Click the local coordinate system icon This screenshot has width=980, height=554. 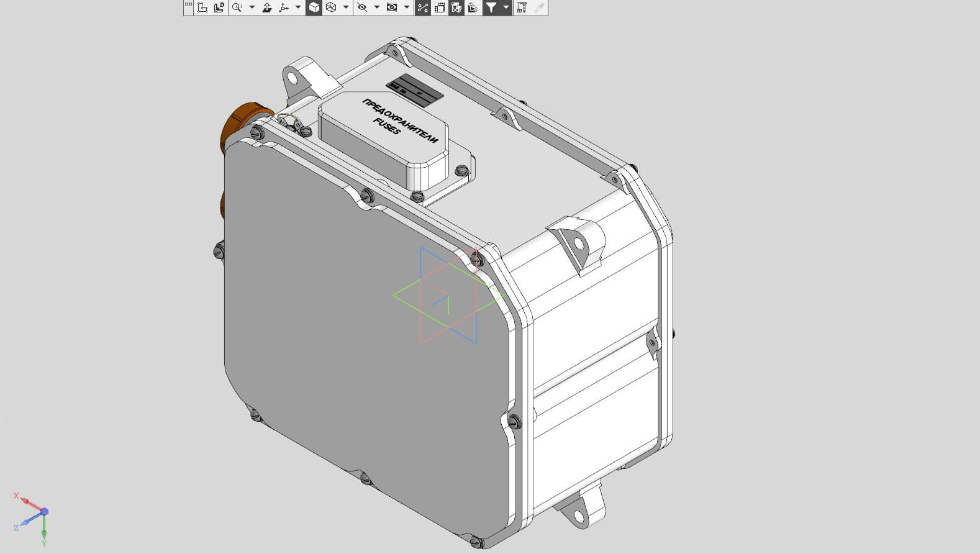(x=219, y=7)
